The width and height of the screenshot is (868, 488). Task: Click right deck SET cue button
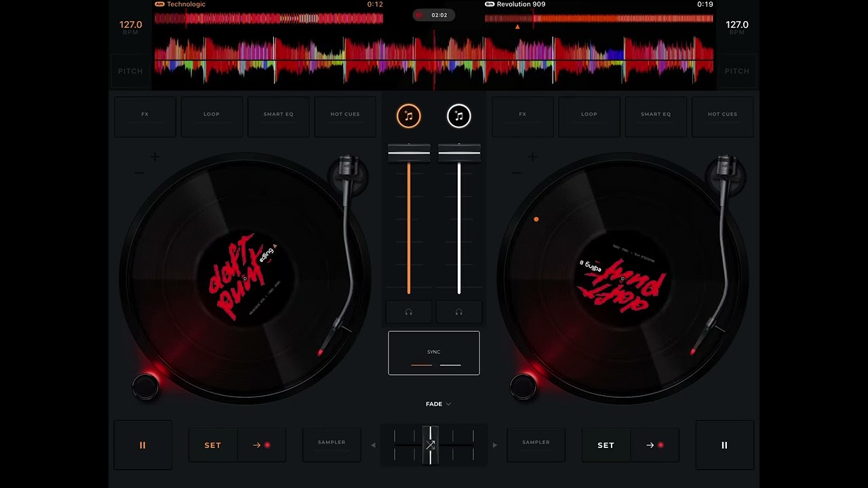(606, 445)
